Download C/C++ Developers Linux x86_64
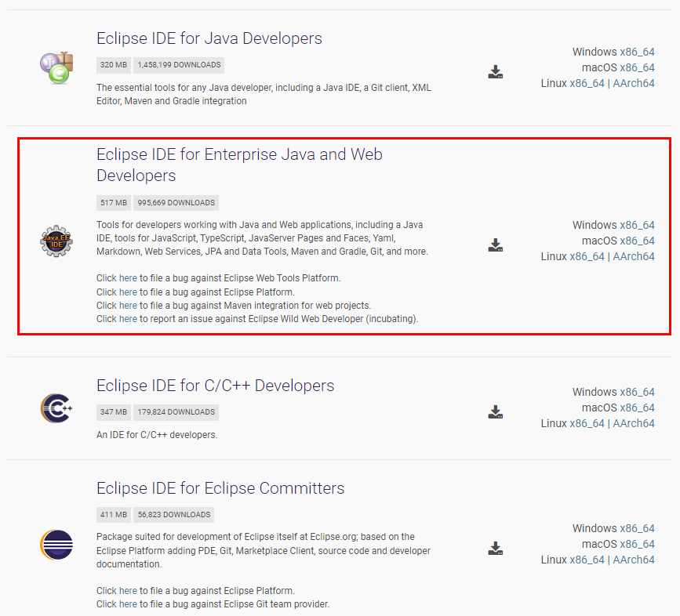 (x=587, y=423)
